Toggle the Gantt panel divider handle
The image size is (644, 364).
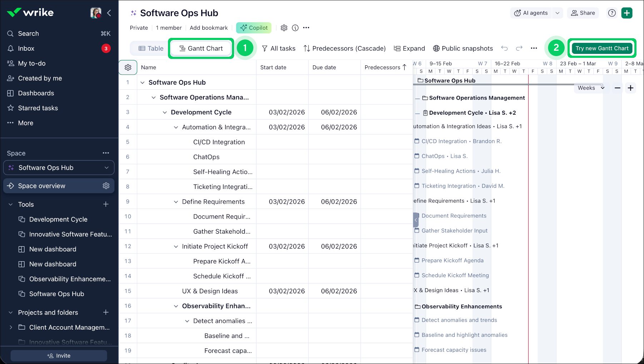(416, 220)
